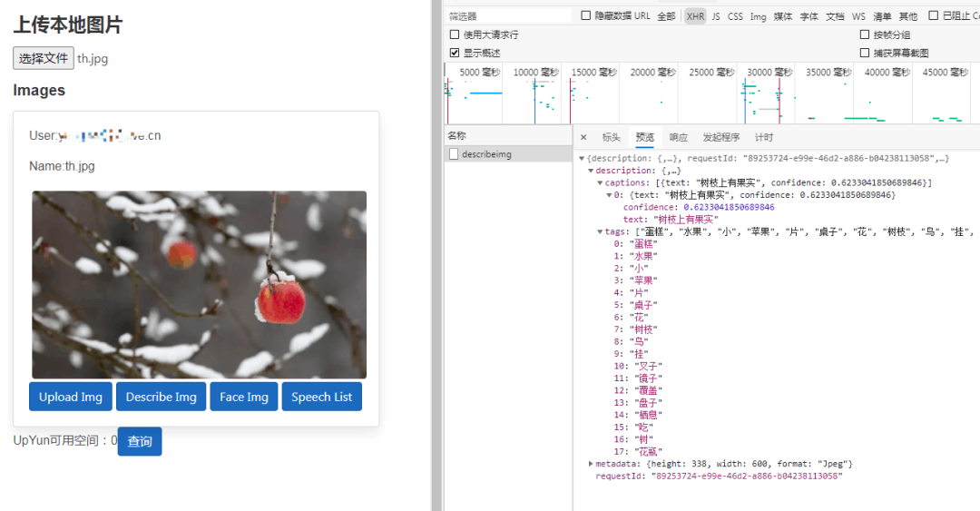Select the 字体 request type filter
The width and height of the screenshot is (980, 511).
click(809, 16)
